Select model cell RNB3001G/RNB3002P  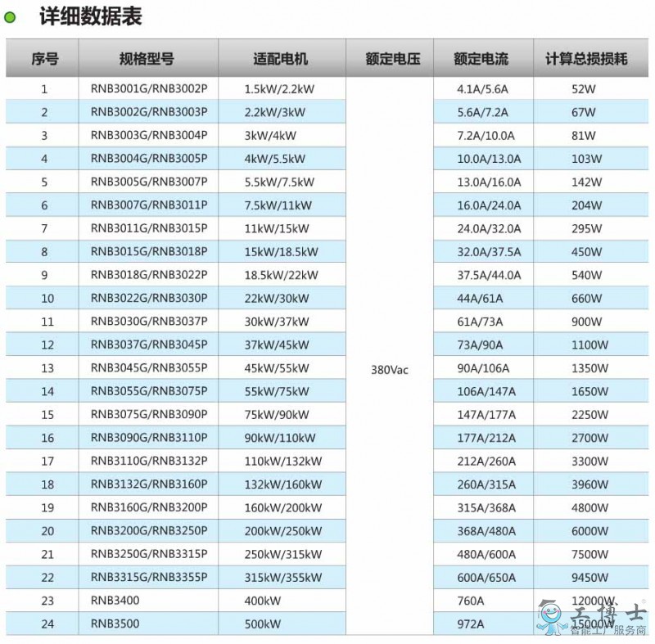tap(149, 89)
